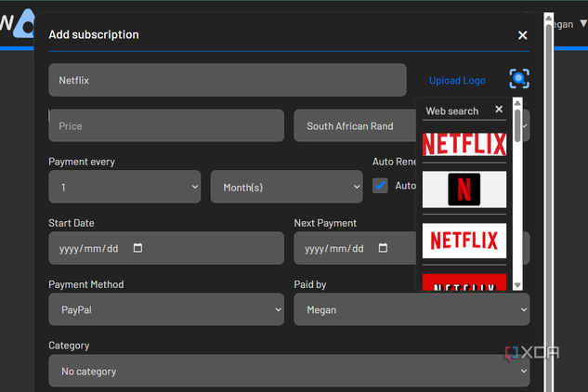Click the Start Date input field
This screenshot has height=392, width=588.
pyautogui.click(x=166, y=248)
